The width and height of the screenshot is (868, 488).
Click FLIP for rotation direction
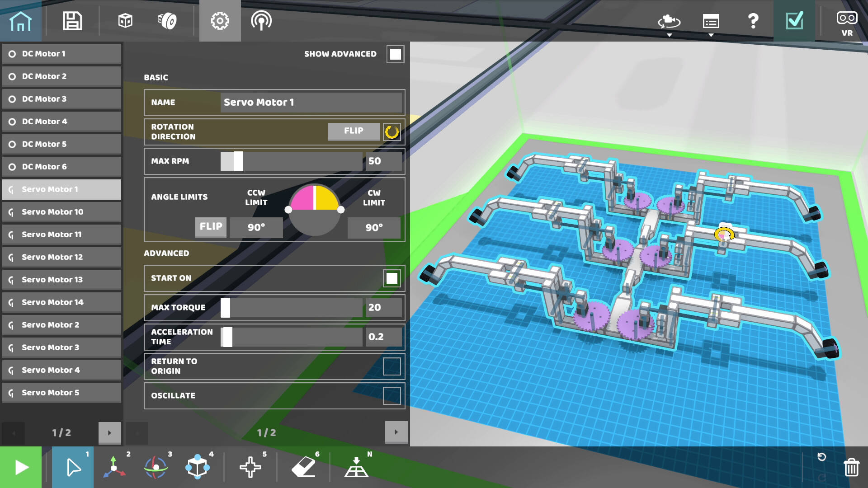pyautogui.click(x=353, y=131)
